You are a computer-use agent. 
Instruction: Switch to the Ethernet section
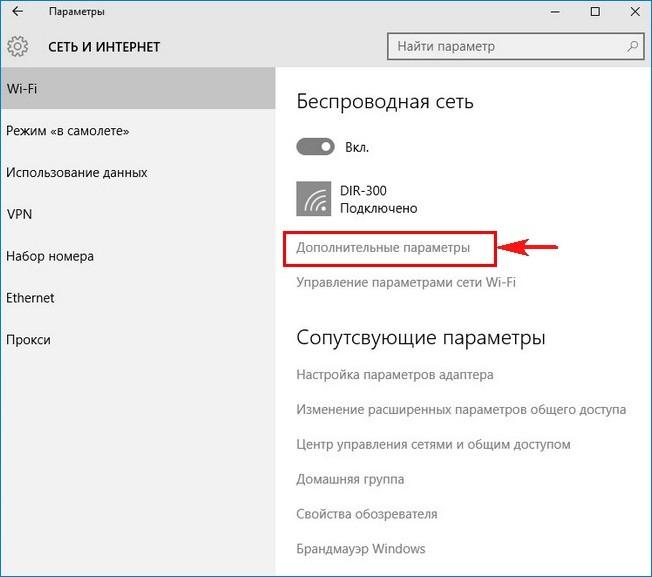pyautogui.click(x=138, y=298)
